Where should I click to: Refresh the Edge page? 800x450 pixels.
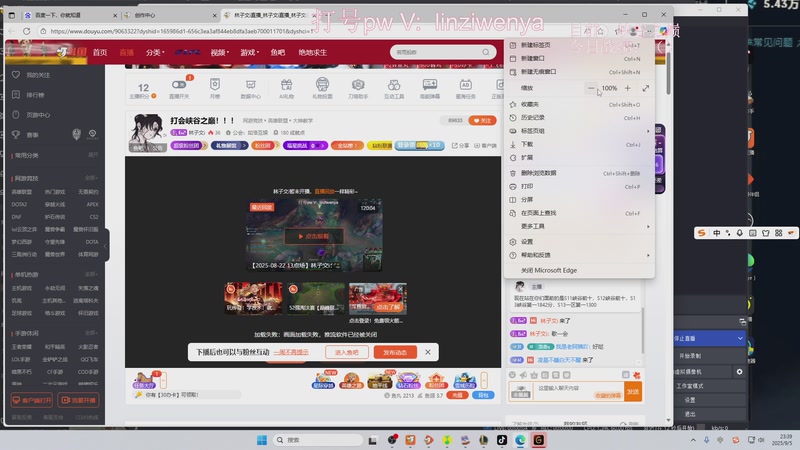pyautogui.click(x=27, y=31)
